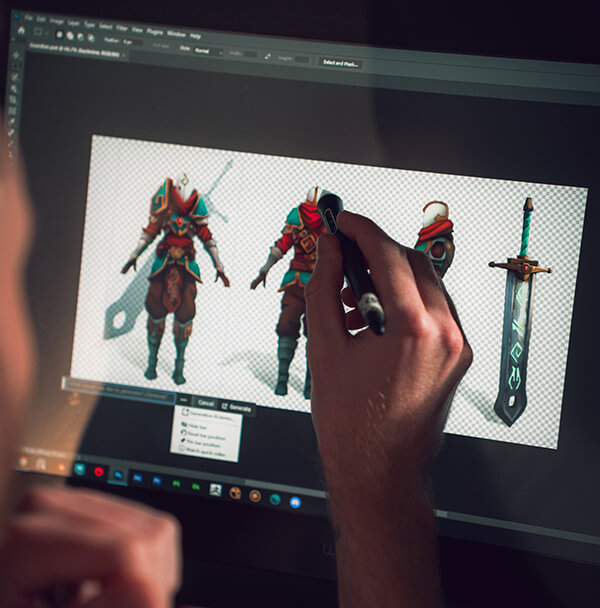Choose the New selection mode icon

coord(59,35)
